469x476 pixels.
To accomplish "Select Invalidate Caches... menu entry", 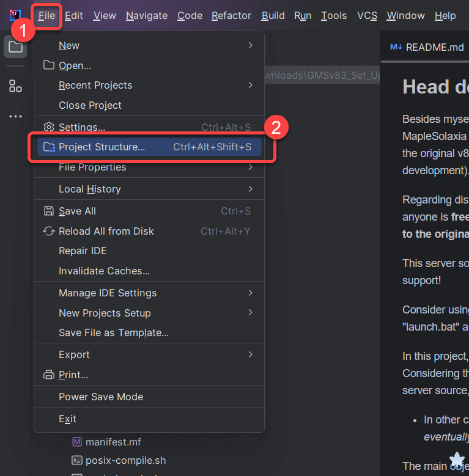I will 149,271.
